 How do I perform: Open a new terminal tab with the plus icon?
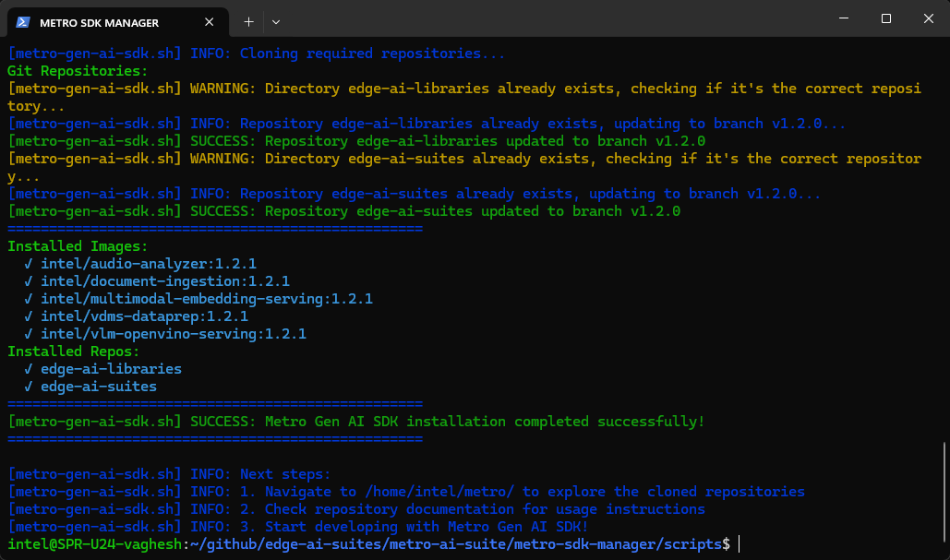tap(247, 21)
